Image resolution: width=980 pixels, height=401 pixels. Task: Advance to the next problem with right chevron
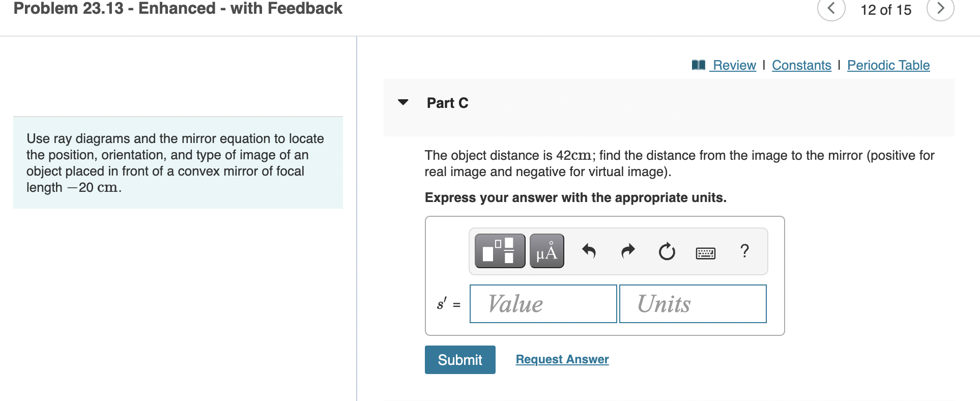click(941, 9)
